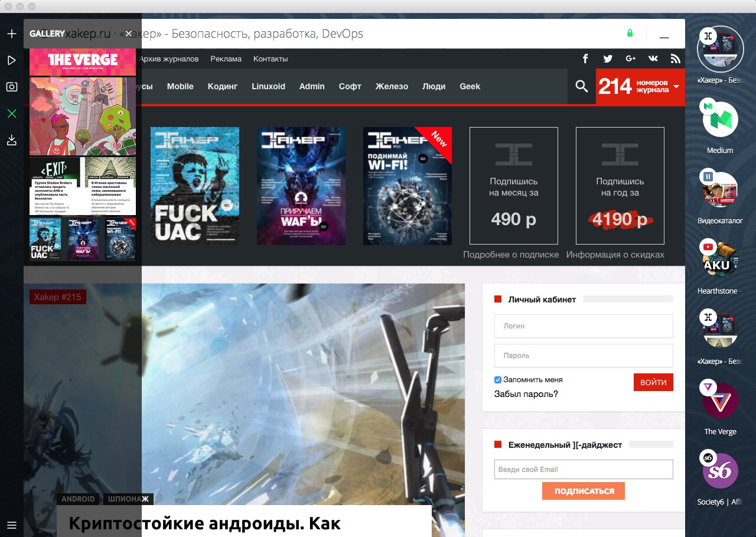Click the Логин input field
Image resolution: width=756 pixels, height=537 pixels.
tap(584, 326)
